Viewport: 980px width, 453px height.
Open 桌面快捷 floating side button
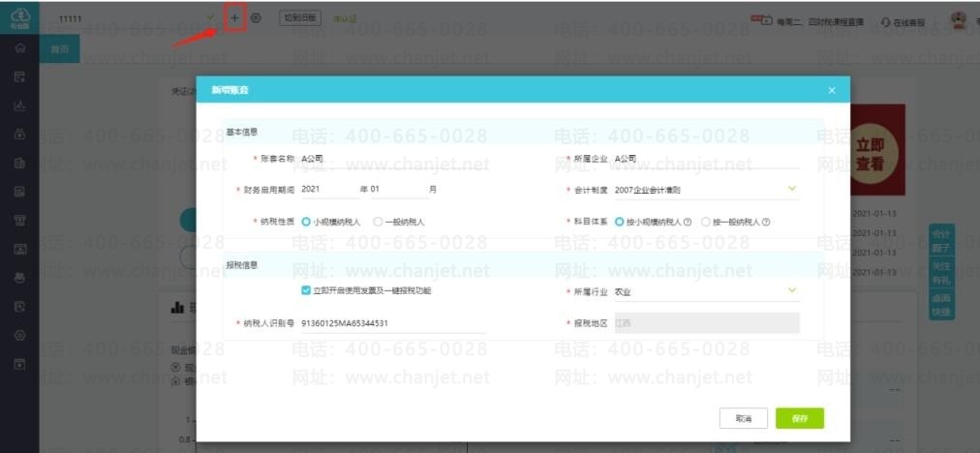click(941, 305)
